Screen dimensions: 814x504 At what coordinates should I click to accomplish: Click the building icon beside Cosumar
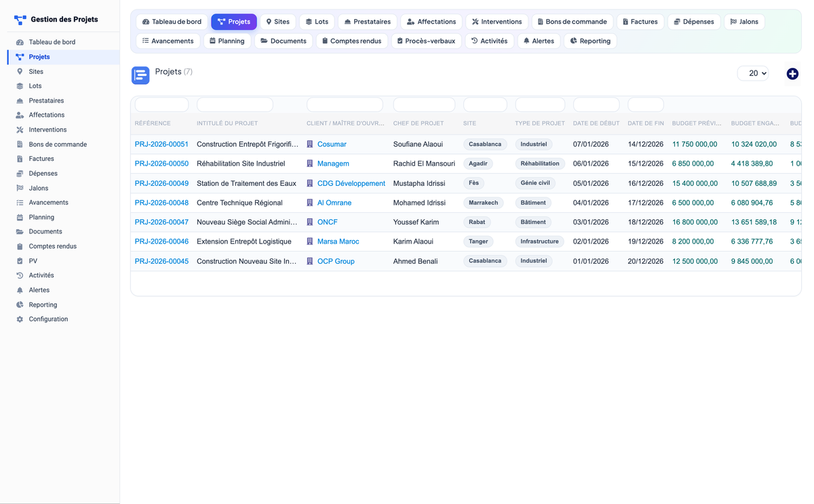tap(310, 144)
